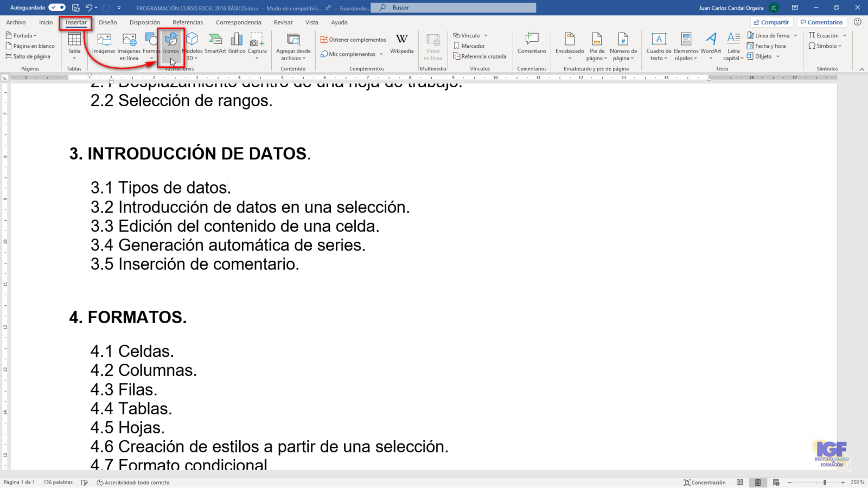Click the Compartir button
Image resolution: width=868 pixels, height=488 pixels.
click(x=771, y=22)
